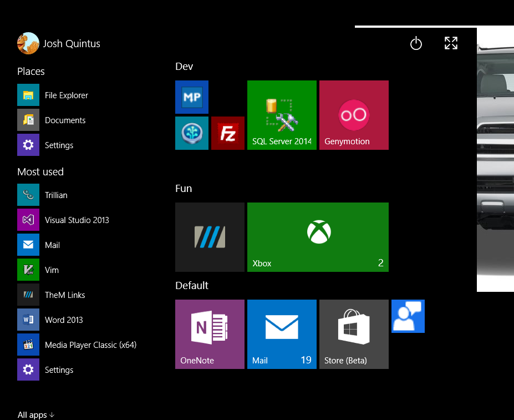Image resolution: width=514 pixels, height=420 pixels.
Task: Expand Start menu to full screen
Action: coord(451,43)
